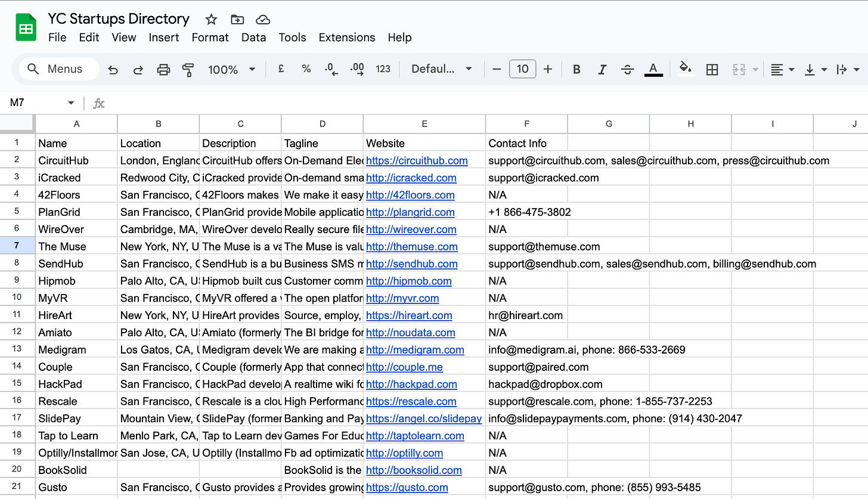Image resolution: width=868 pixels, height=499 pixels.
Task: Open the Extensions menu
Action: tap(347, 38)
